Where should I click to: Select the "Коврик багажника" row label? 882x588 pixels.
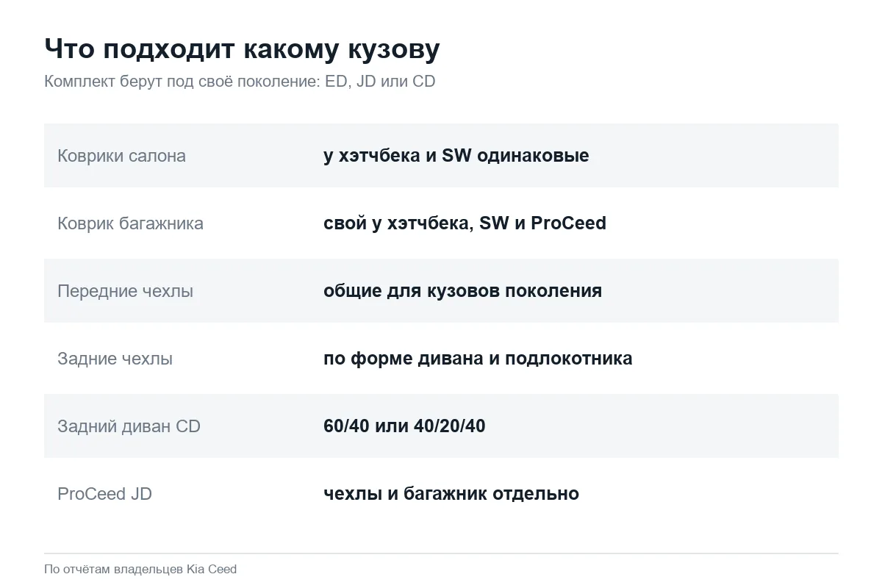(130, 223)
